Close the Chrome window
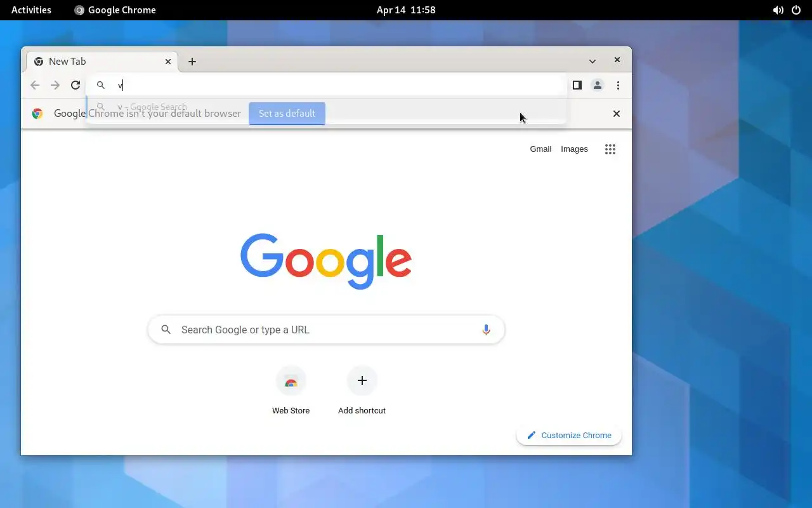This screenshot has height=508, width=812. pyautogui.click(x=617, y=60)
